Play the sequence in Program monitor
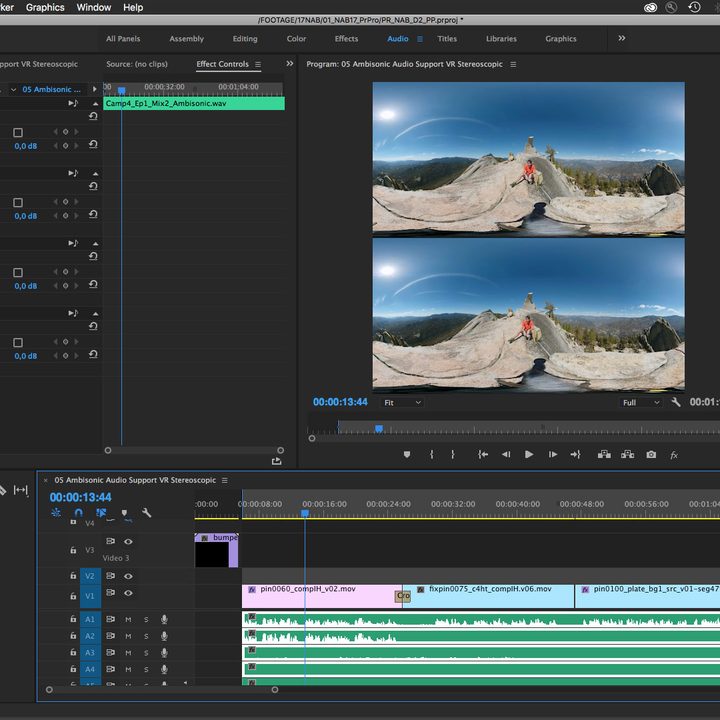Screen dimensions: 720x720 coord(529,455)
